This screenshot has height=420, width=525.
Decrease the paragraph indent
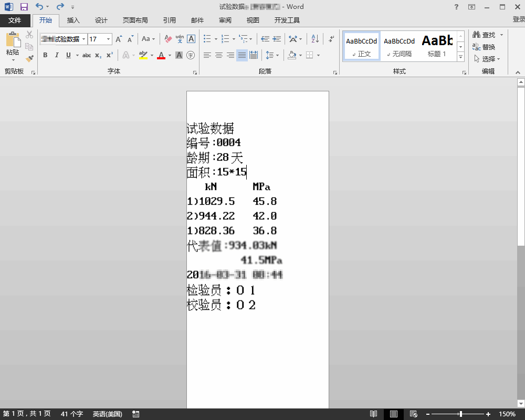click(x=265, y=39)
